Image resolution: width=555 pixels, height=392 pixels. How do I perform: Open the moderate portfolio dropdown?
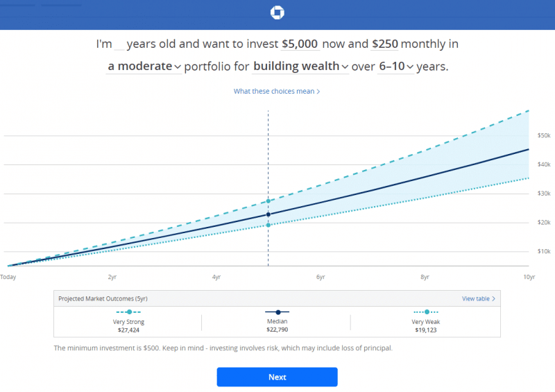(x=144, y=67)
